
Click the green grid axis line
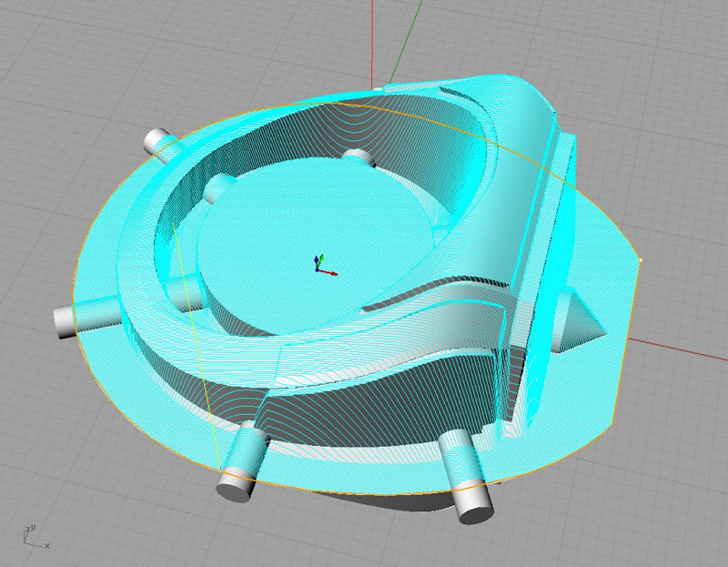pyautogui.click(x=406, y=42)
